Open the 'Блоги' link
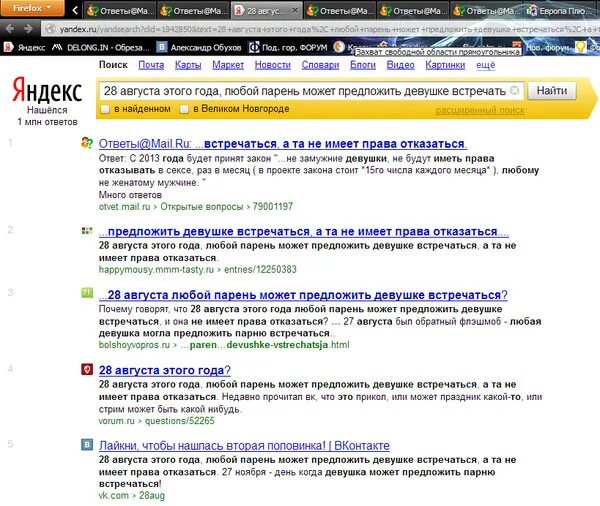The height and width of the screenshot is (506, 600). (x=363, y=65)
